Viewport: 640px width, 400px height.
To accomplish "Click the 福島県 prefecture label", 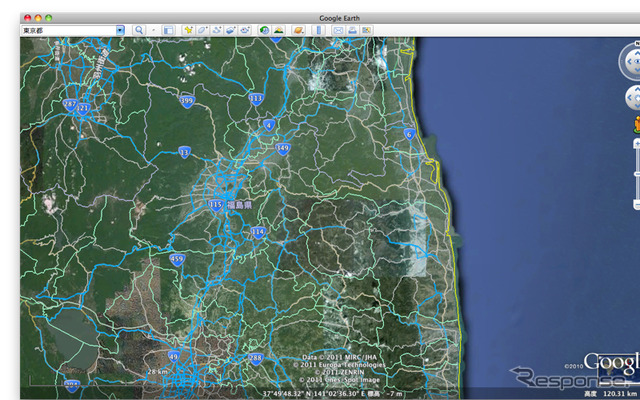I will coord(240,205).
